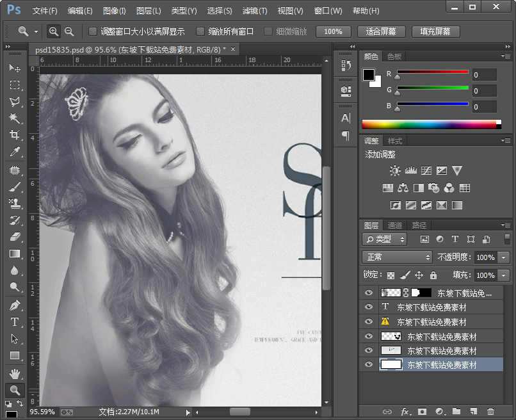The height and width of the screenshot is (420, 516).
Task: Hide the bottom selected layer via eye icon
Action: [x=368, y=365]
